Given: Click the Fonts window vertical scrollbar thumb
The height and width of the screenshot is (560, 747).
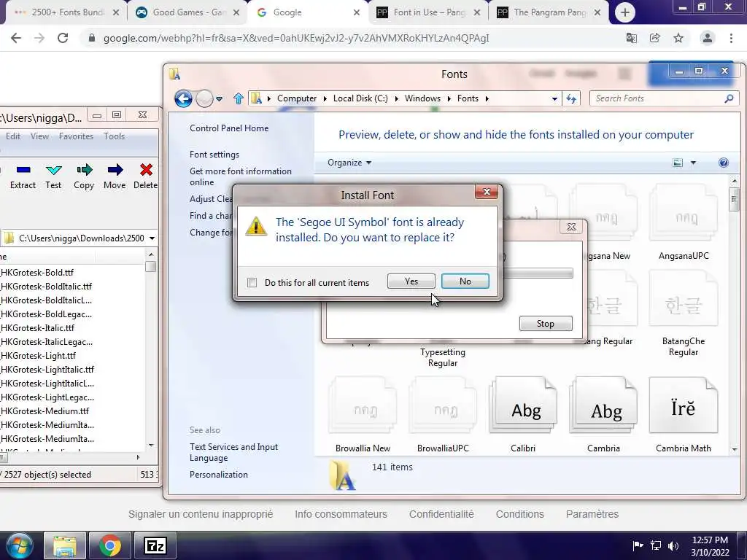Looking at the screenshot, I should (x=734, y=198).
